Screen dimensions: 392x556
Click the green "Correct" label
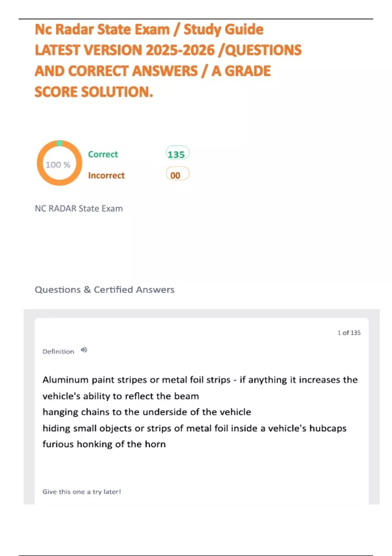[103, 154]
